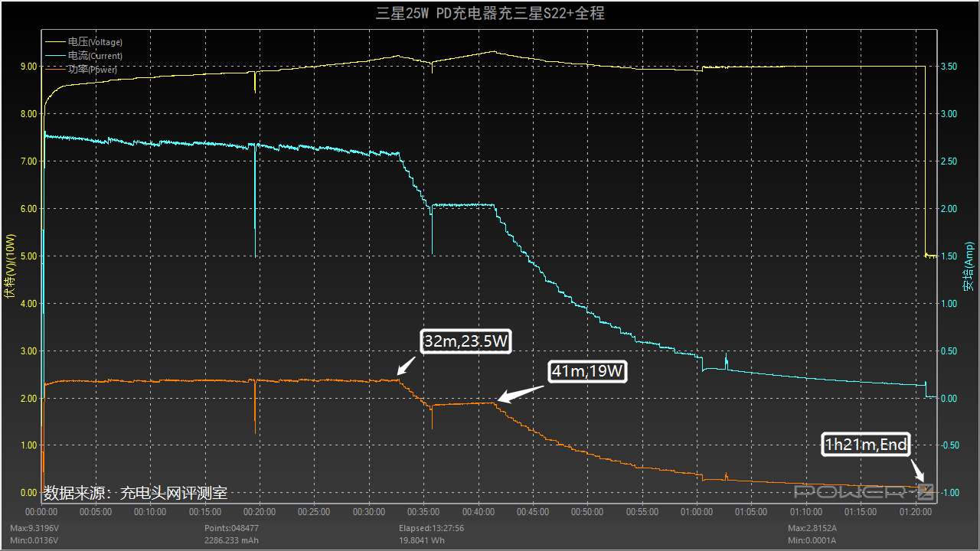Click the 01:20:00 time axis label
Viewport: 980px width, 551px height.
coord(915,512)
